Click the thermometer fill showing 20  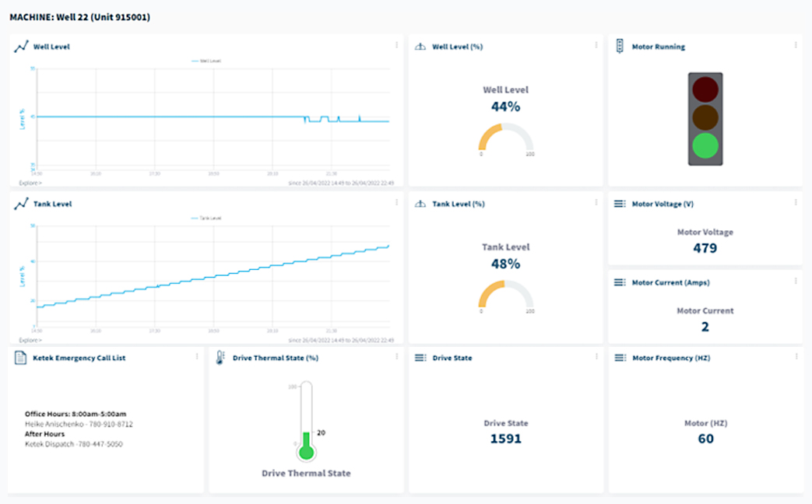[x=307, y=445]
